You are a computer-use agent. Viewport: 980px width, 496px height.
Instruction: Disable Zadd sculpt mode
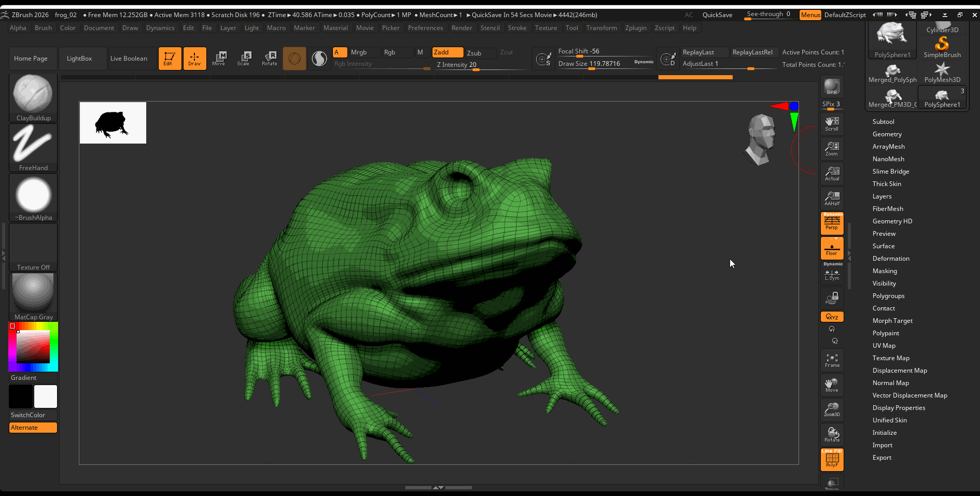coord(447,52)
